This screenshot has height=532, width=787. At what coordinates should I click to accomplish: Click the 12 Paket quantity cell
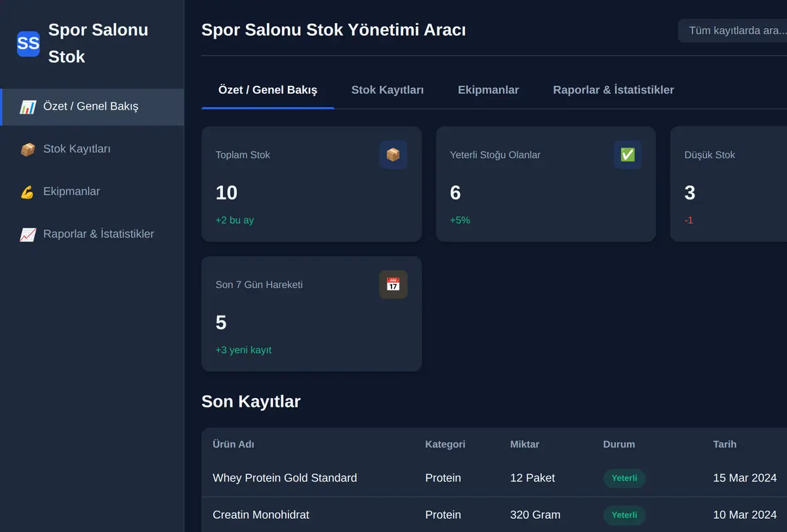(533, 478)
